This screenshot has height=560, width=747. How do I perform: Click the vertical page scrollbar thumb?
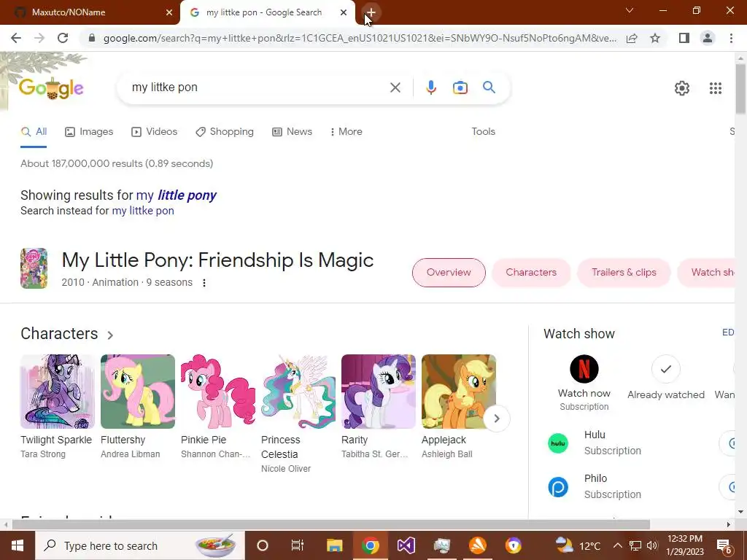point(740,88)
